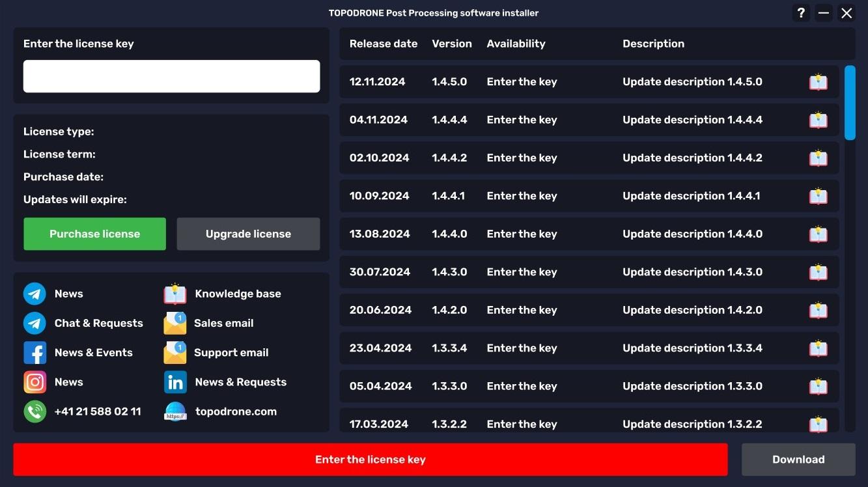Image resolution: width=868 pixels, height=487 pixels.
Task: Click the Version column header
Action: [x=452, y=44]
